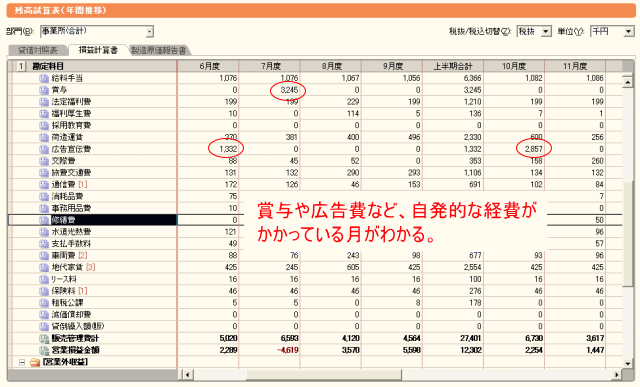
Task: Select the 販売管理費計 row label
Action: click(x=75, y=338)
